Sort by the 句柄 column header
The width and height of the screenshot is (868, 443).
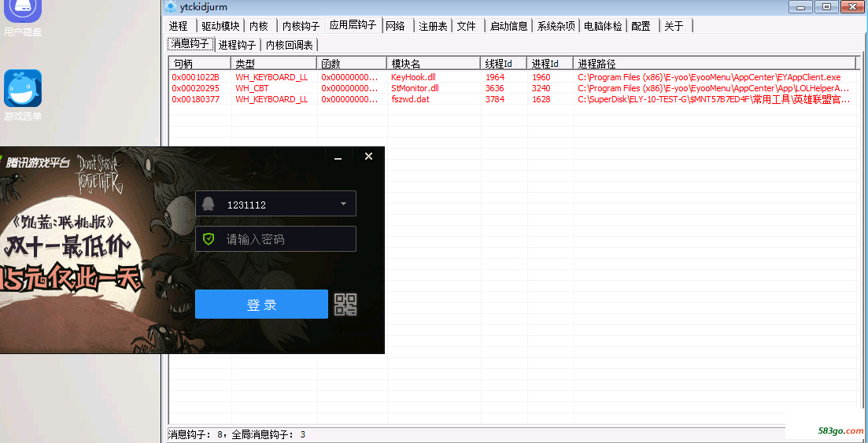click(x=200, y=64)
